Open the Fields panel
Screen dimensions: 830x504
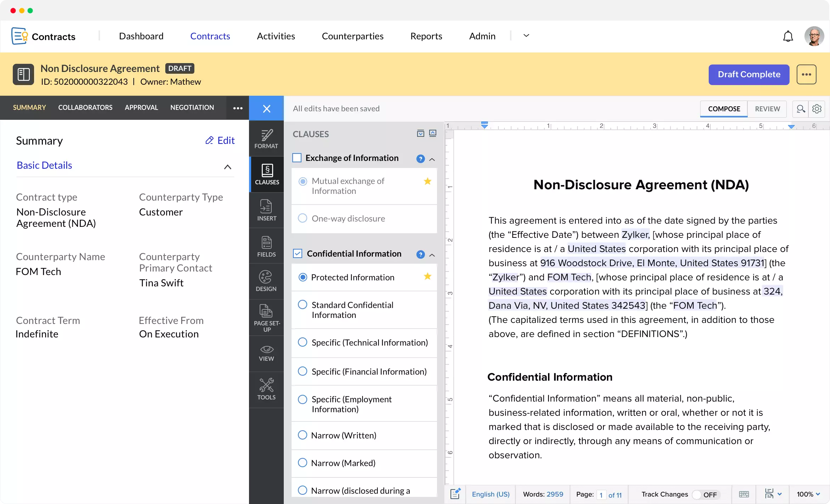point(266,245)
